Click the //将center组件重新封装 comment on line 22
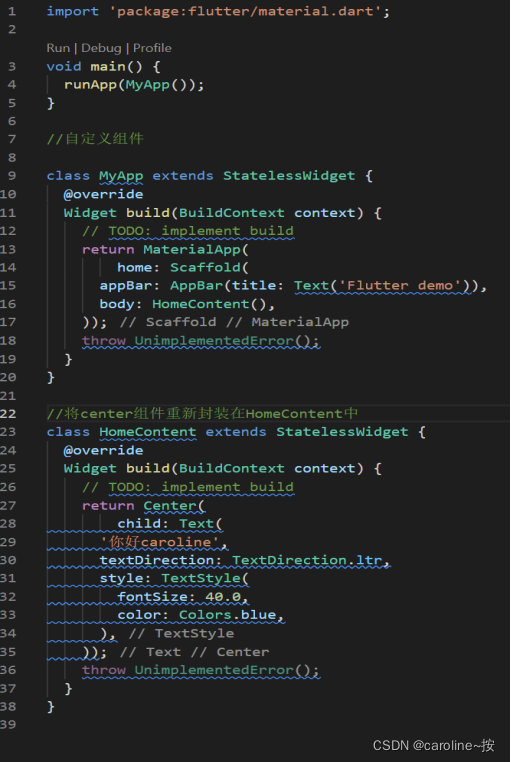Viewport: 511px width, 762px height. click(202, 414)
